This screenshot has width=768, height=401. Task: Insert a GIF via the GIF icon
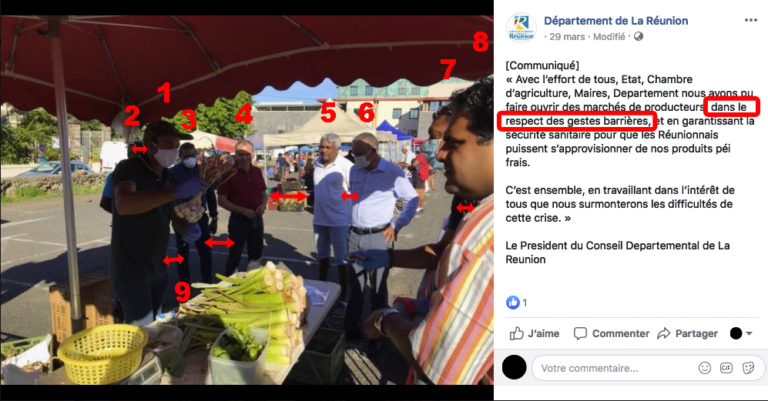click(726, 368)
